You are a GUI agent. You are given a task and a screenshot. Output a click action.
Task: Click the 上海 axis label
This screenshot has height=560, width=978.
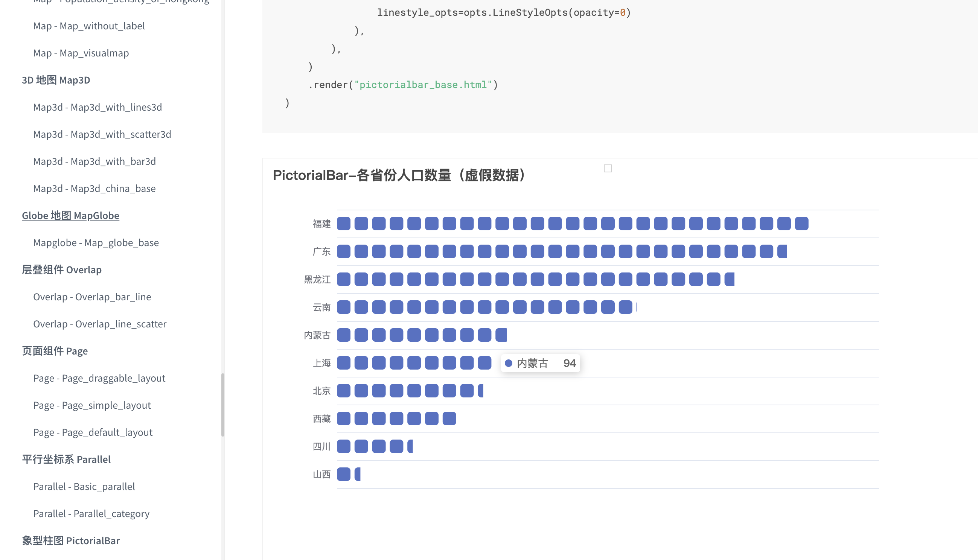(321, 363)
